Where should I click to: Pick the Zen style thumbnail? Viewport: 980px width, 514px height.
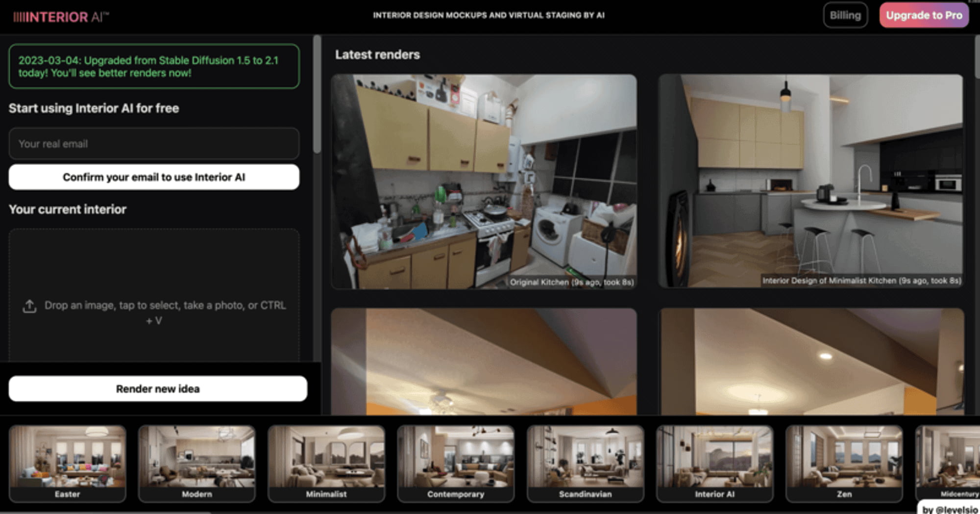pyautogui.click(x=844, y=463)
